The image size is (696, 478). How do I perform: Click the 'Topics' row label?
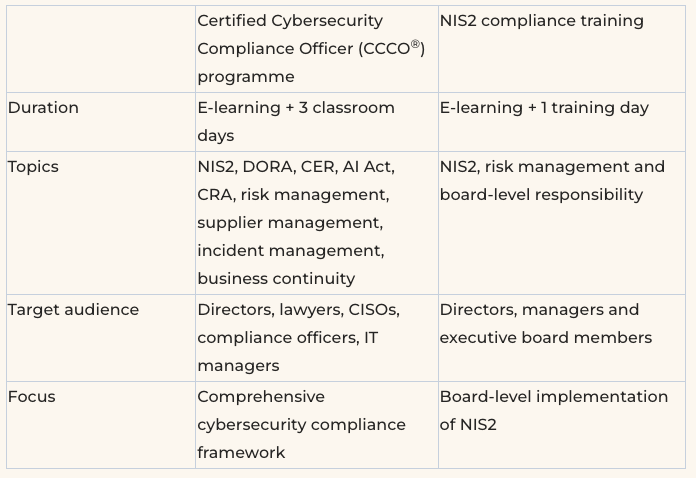coord(33,167)
